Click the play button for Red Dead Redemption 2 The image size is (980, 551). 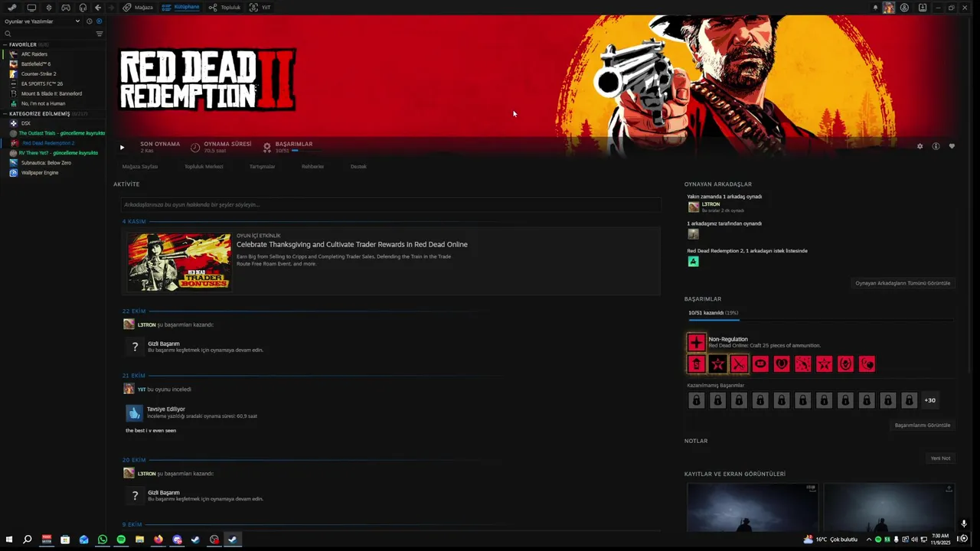click(x=122, y=147)
